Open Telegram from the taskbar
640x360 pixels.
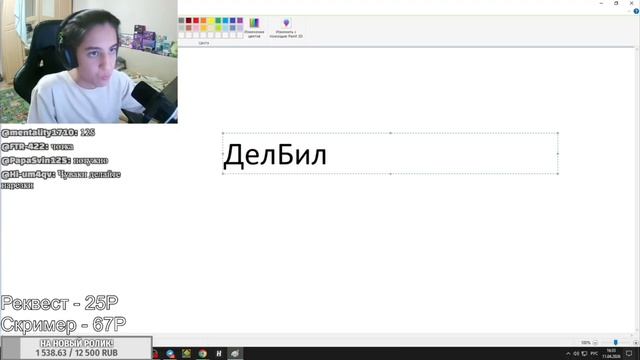click(170, 353)
